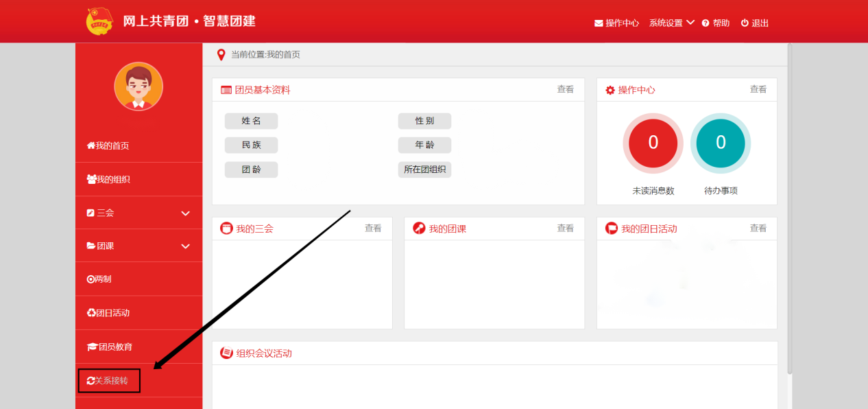The width and height of the screenshot is (868, 409).
Task: Click the vertical page scrollbar
Action: click(789, 206)
